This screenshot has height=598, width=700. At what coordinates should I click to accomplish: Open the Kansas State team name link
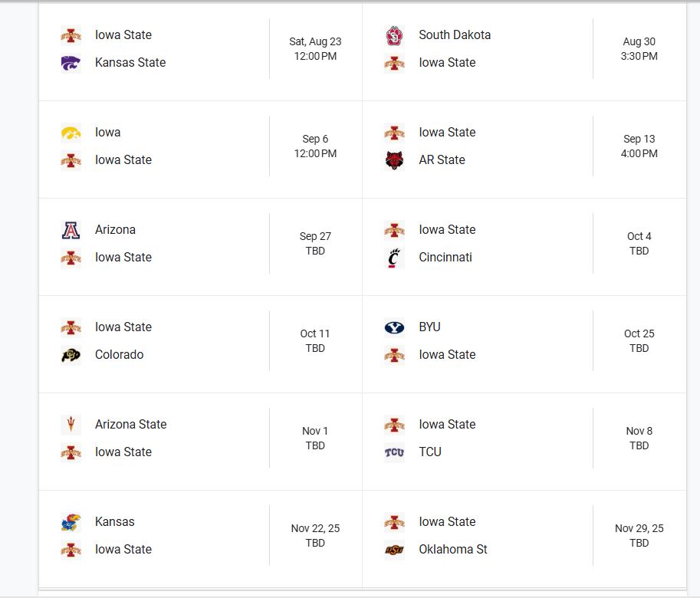[130, 62]
